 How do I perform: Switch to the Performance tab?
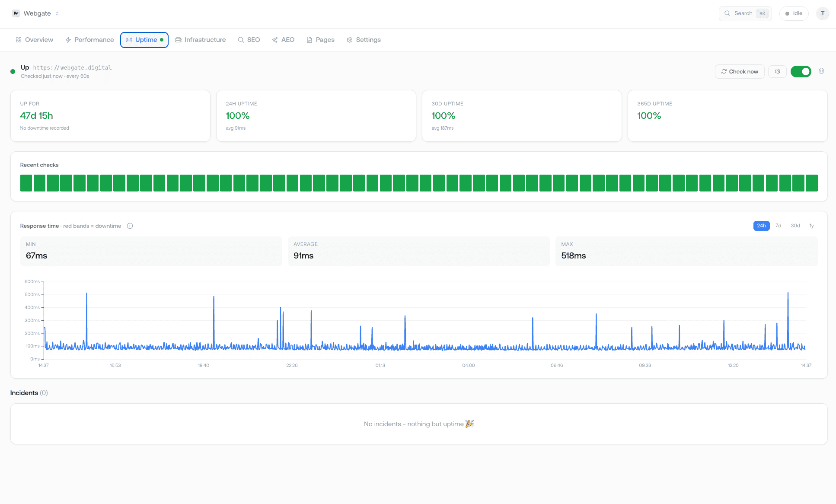[89, 40]
